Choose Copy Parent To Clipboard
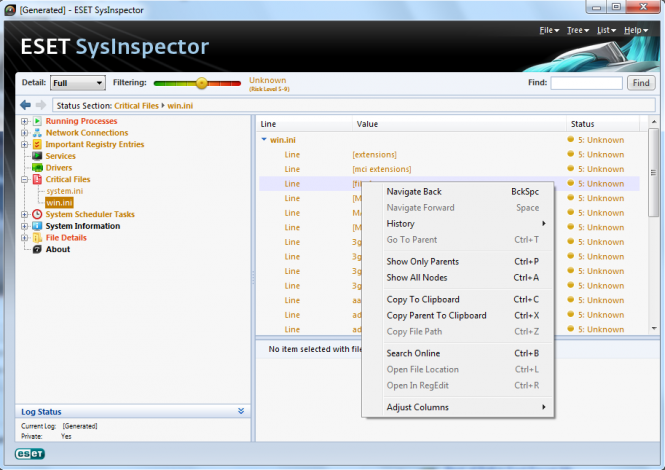665x470 pixels. tap(458, 316)
